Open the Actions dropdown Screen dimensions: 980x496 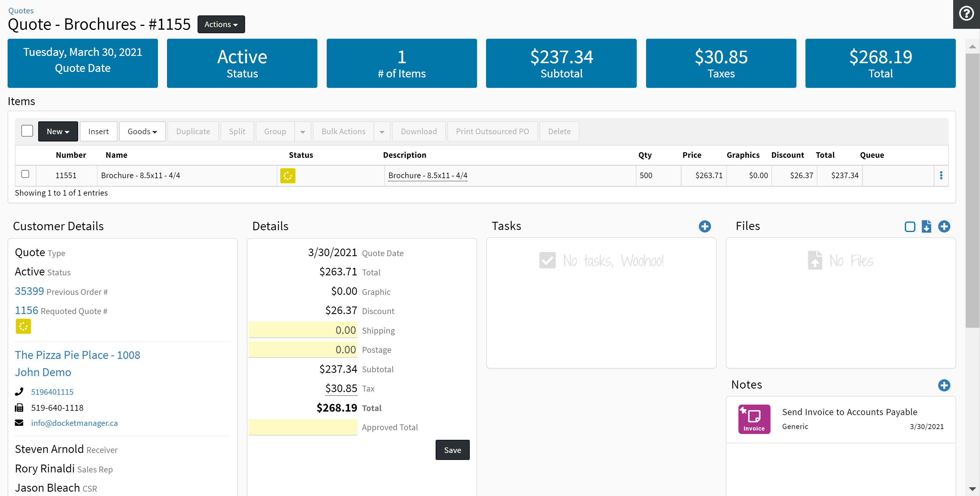coord(221,24)
